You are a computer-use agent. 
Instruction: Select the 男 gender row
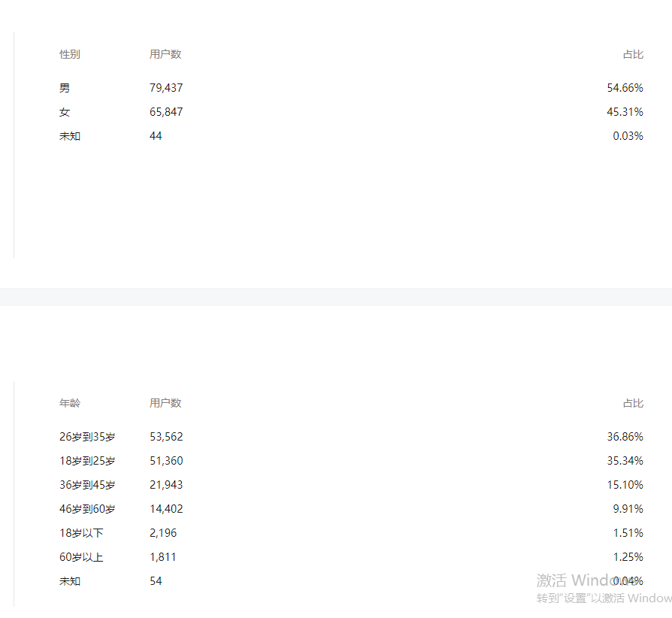click(351, 88)
